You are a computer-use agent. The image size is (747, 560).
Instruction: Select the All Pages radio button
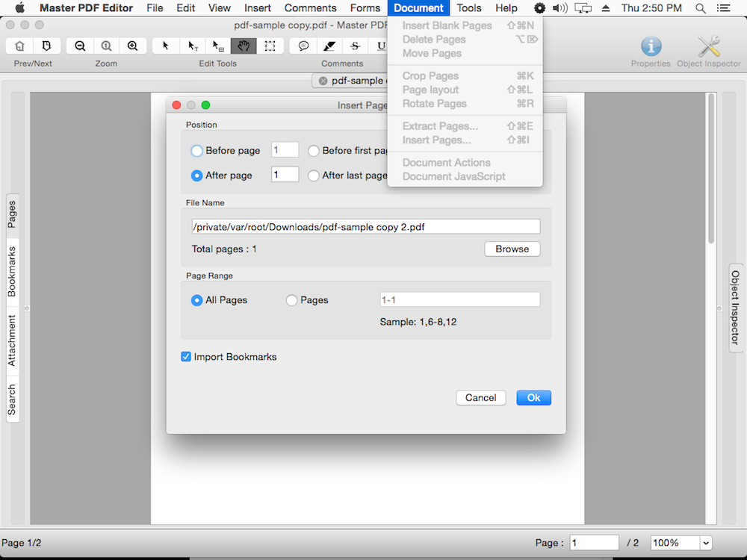(x=196, y=300)
